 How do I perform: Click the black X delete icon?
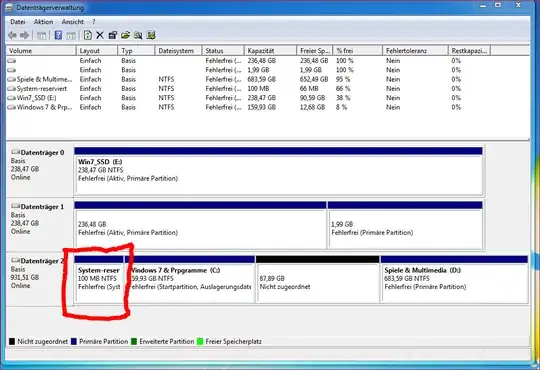100,35
